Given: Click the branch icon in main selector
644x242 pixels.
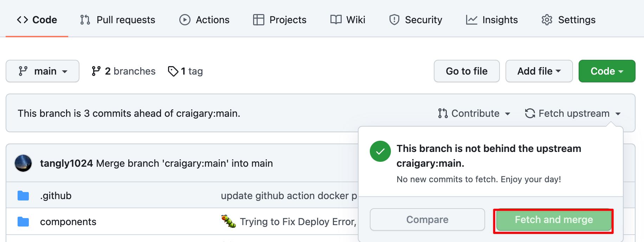Looking at the screenshot, I should (23, 71).
